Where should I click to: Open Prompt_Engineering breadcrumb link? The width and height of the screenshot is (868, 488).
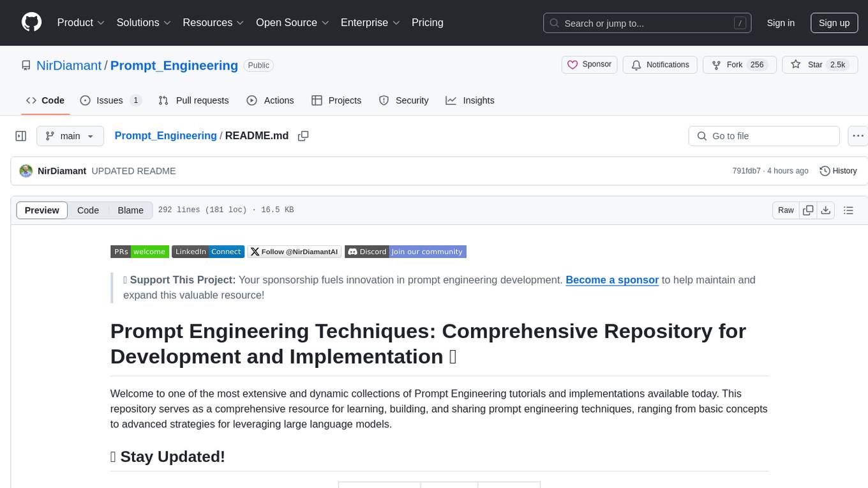click(165, 135)
